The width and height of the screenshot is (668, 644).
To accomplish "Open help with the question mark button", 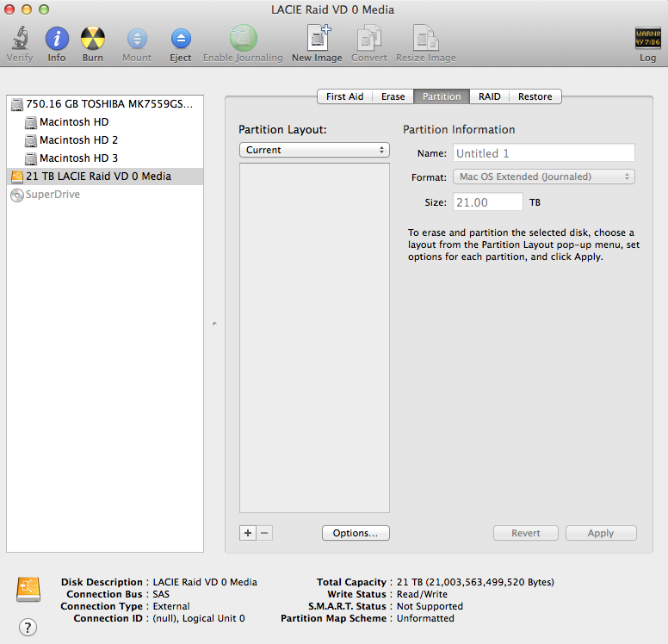I will 28,627.
